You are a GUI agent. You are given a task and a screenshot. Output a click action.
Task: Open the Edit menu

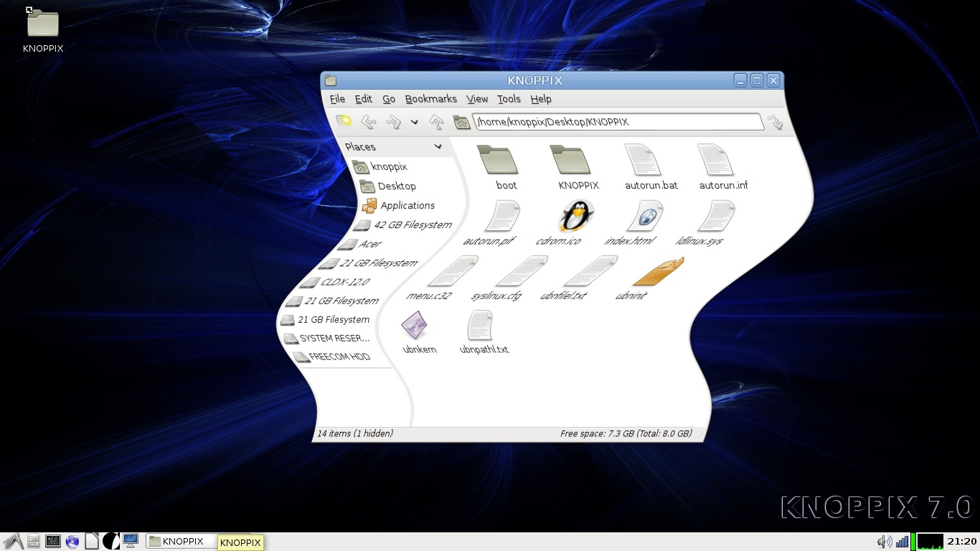[364, 99]
